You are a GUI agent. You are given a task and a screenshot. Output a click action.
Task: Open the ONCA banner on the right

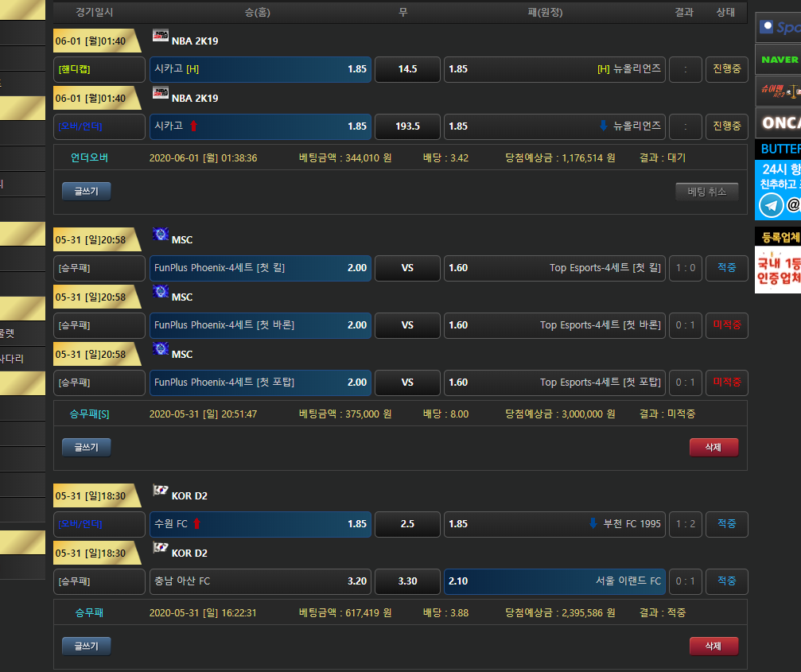[x=778, y=122]
